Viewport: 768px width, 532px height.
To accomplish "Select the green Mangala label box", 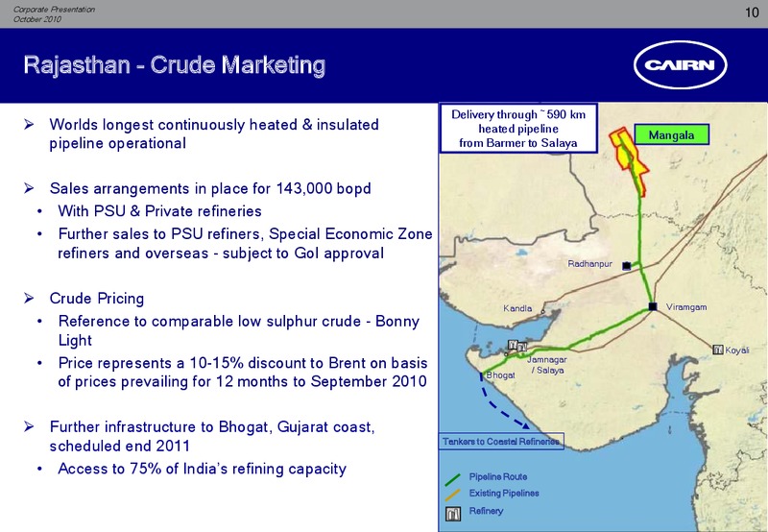I will [671, 134].
